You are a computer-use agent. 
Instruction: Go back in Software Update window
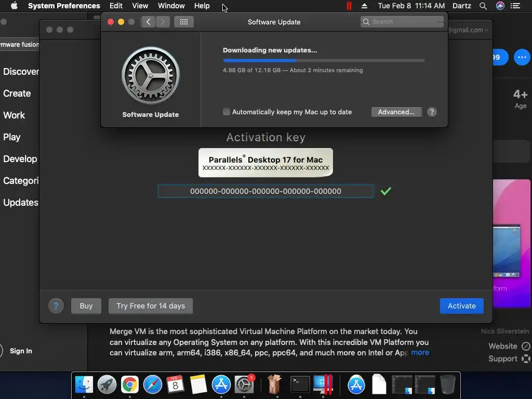pos(148,22)
